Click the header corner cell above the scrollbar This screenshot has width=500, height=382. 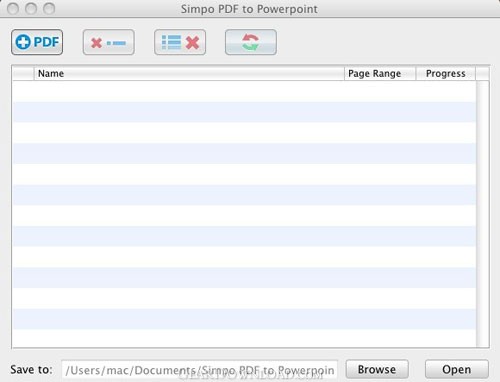[482, 73]
